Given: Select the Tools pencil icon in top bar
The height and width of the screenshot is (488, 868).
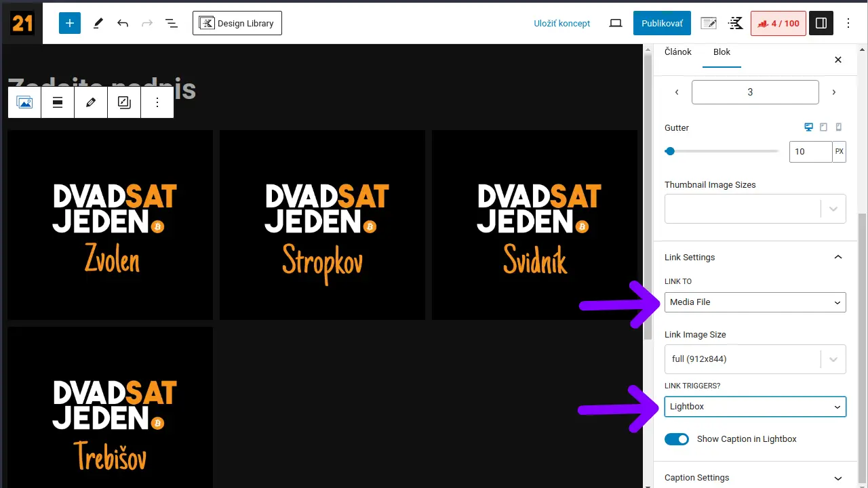Looking at the screenshot, I should tap(98, 23).
